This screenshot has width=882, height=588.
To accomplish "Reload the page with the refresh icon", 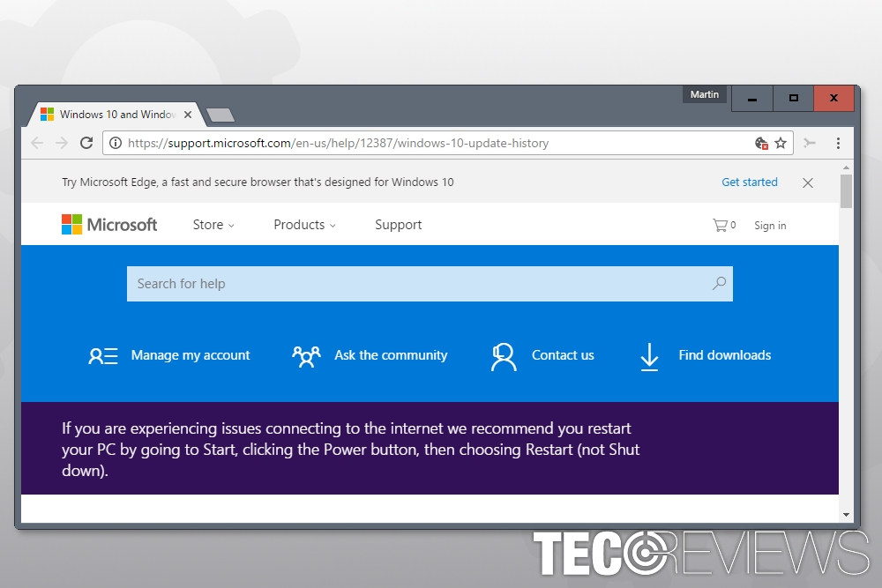I will 86,143.
